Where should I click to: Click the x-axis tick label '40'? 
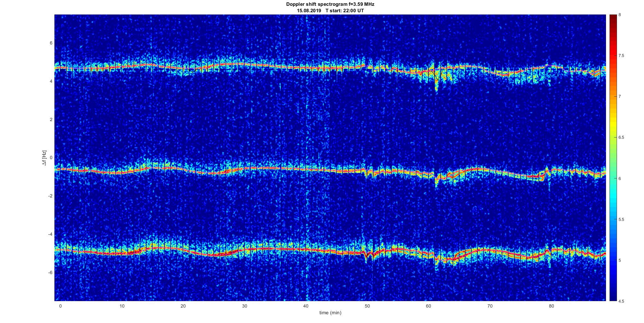pos(306,306)
